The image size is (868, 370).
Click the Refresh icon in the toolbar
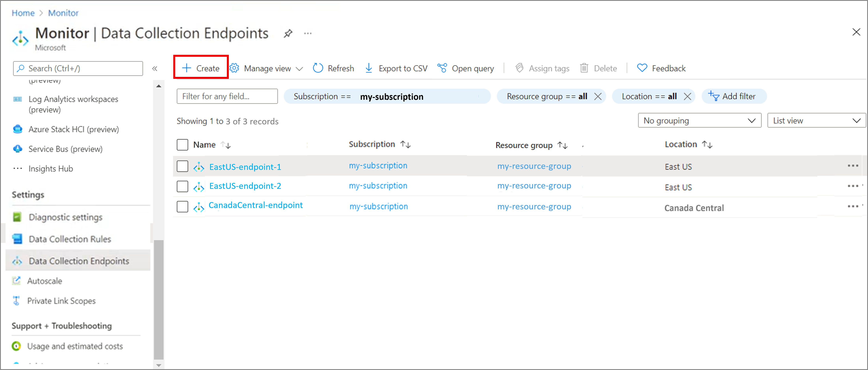tap(318, 68)
